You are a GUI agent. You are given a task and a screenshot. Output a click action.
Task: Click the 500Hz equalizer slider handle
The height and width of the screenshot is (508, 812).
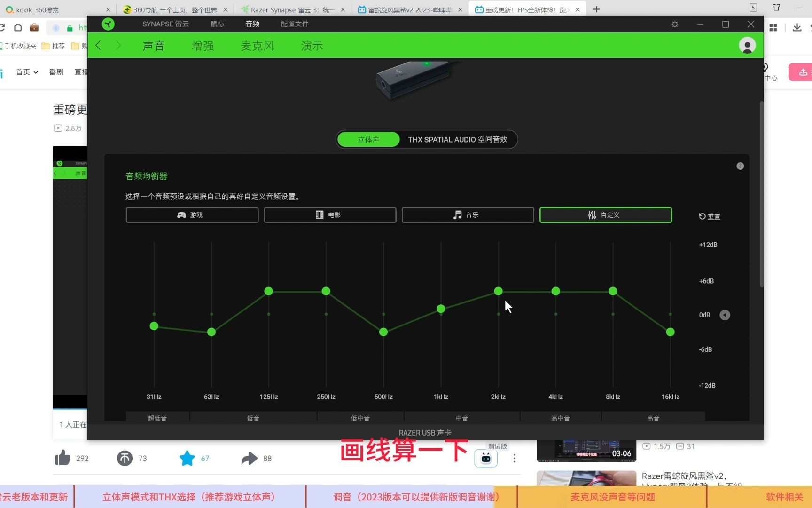coord(383,332)
